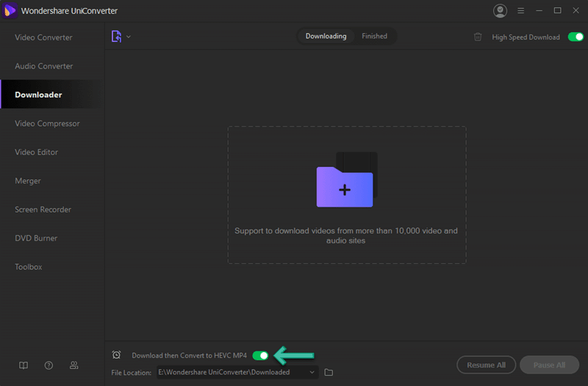Expand the paste URL dropdown arrow

[129, 37]
